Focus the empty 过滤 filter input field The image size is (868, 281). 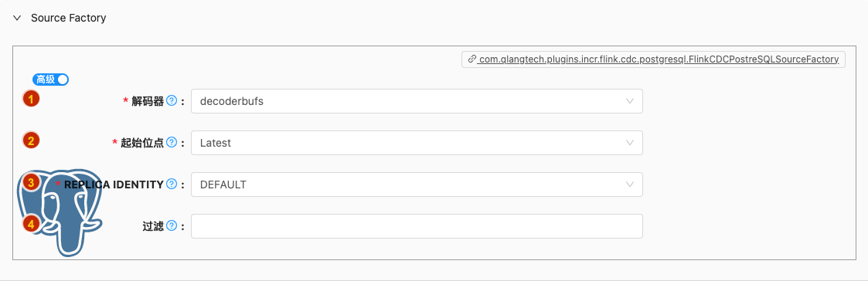coord(417,226)
